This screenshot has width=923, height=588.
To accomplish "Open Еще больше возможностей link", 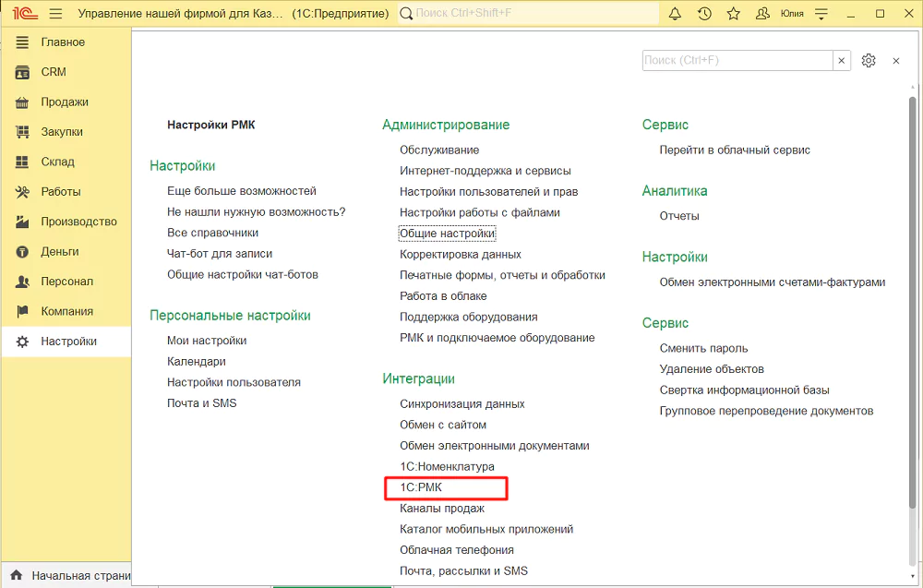I will tap(241, 191).
